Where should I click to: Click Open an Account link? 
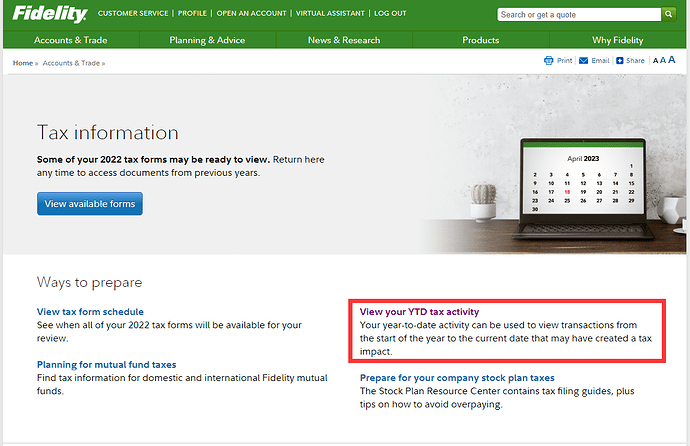pyautogui.click(x=251, y=13)
